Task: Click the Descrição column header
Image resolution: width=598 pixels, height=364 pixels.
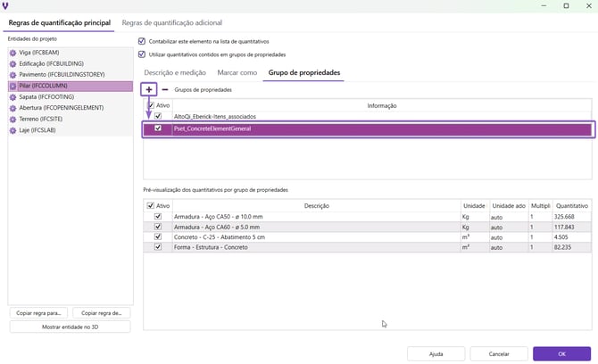Action: coord(317,206)
